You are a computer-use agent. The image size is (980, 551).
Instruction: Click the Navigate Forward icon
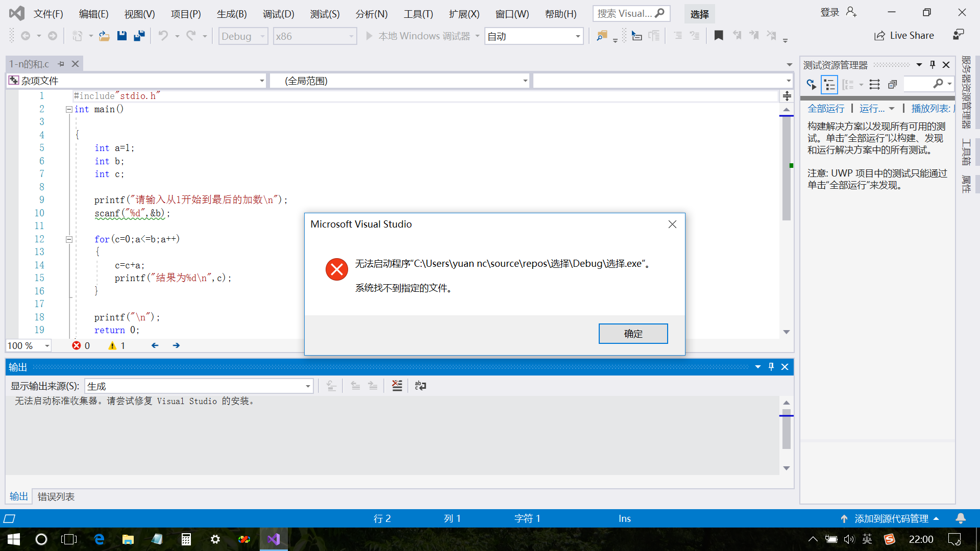[x=53, y=36]
